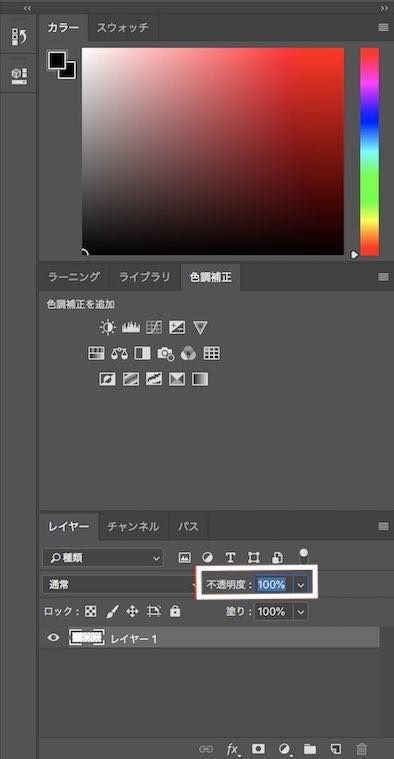Switch to the ライブラリ tab
This screenshot has height=759, width=394.
coord(145,277)
